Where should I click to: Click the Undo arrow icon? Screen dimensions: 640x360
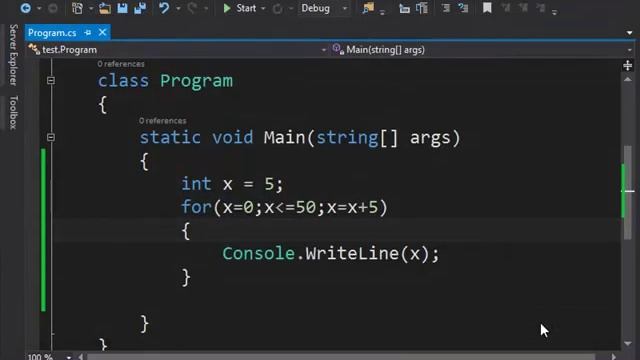point(164,8)
